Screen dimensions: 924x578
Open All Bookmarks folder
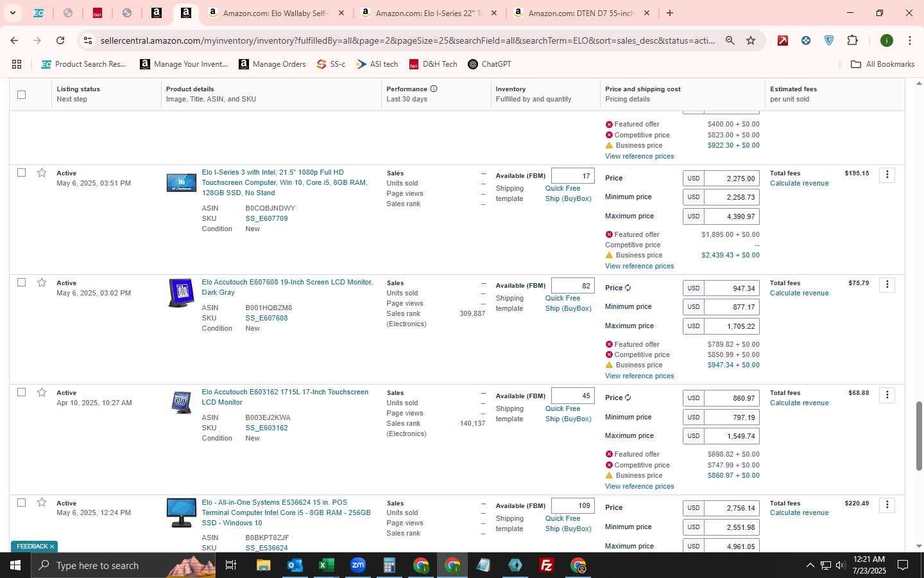tap(882, 64)
